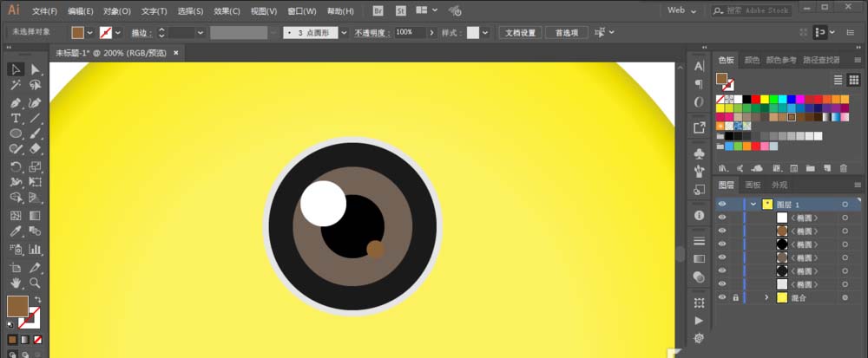The width and height of the screenshot is (868, 358).
Task: Select the Hand tool
Action: click(16, 283)
